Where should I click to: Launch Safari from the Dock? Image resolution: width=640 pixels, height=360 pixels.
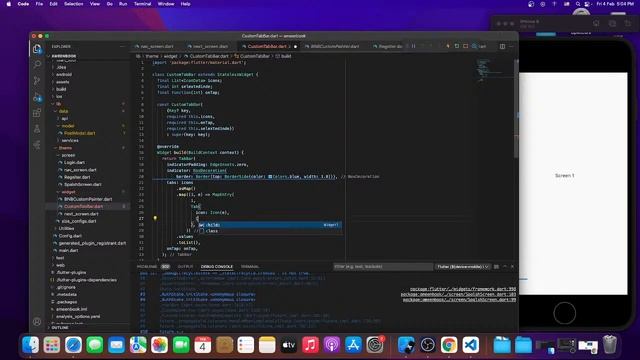click(73, 345)
